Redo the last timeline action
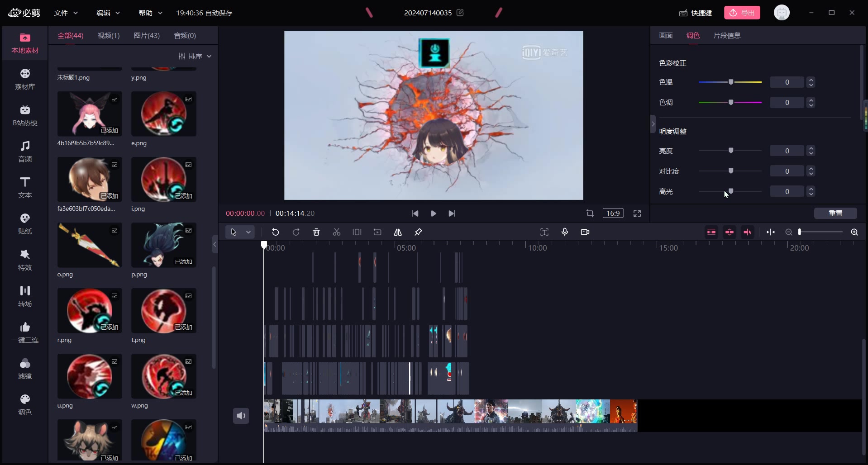Image resolution: width=868 pixels, height=465 pixels. pos(296,232)
